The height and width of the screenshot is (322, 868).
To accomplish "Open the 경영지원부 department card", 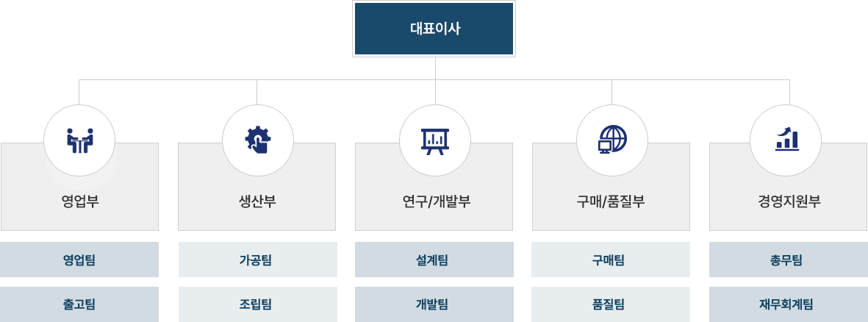I will pos(789,187).
